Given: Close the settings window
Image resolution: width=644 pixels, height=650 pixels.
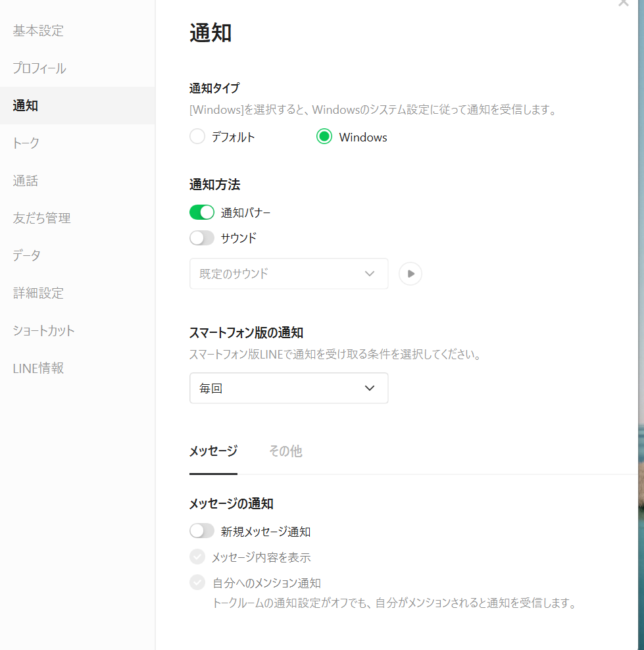Looking at the screenshot, I should pos(623,3).
